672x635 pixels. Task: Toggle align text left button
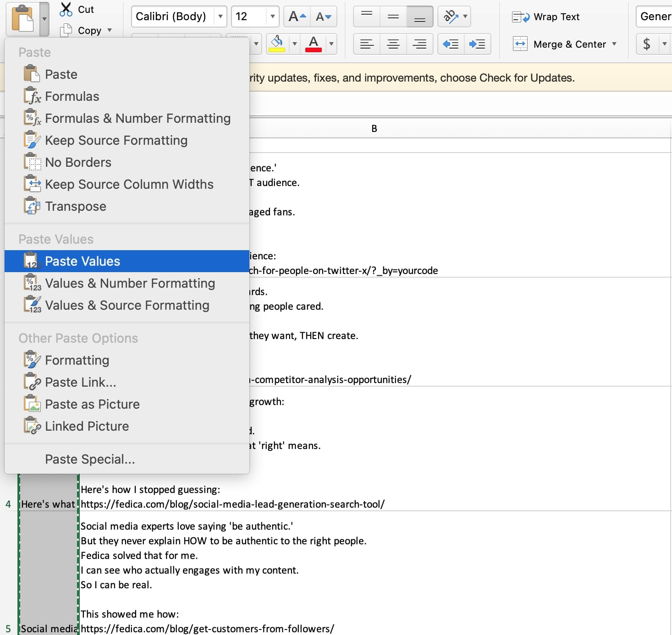pyautogui.click(x=366, y=44)
